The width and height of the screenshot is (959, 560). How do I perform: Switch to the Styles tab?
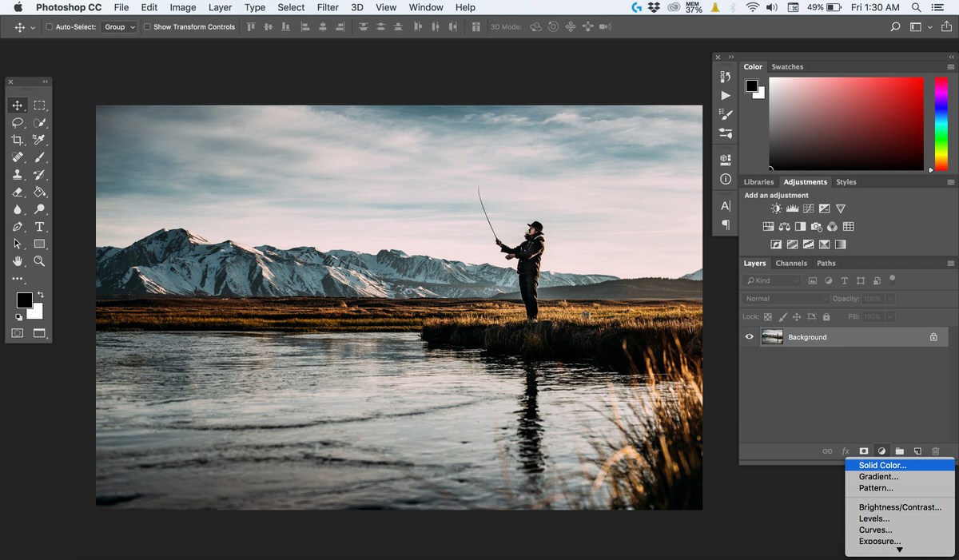(846, 182)
